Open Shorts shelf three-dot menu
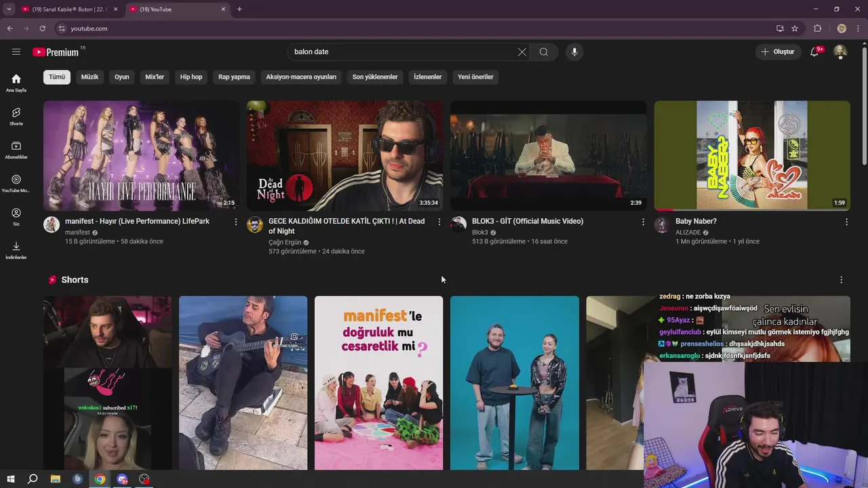Viewport: 868px width, 488px height. pyautogui.click(x=842, y=280)
